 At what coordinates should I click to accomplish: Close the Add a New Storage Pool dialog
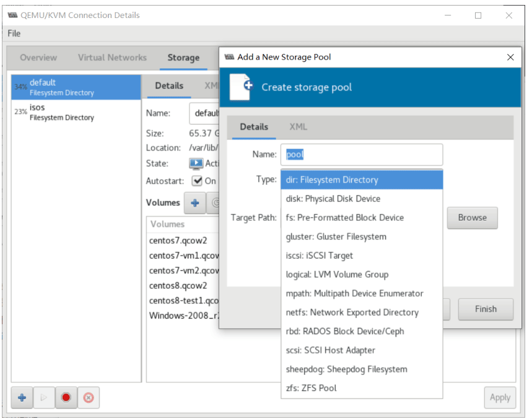pos(510,57)
